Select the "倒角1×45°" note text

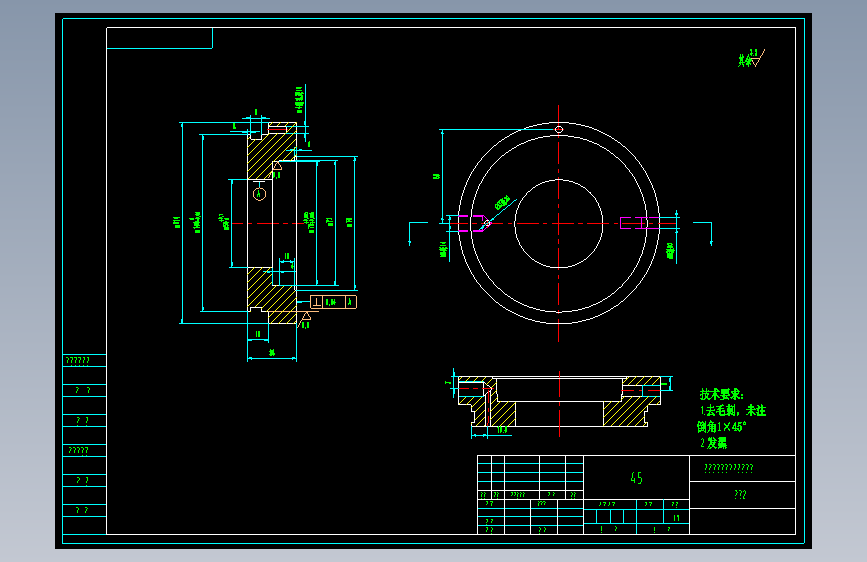tap(722, 426)
